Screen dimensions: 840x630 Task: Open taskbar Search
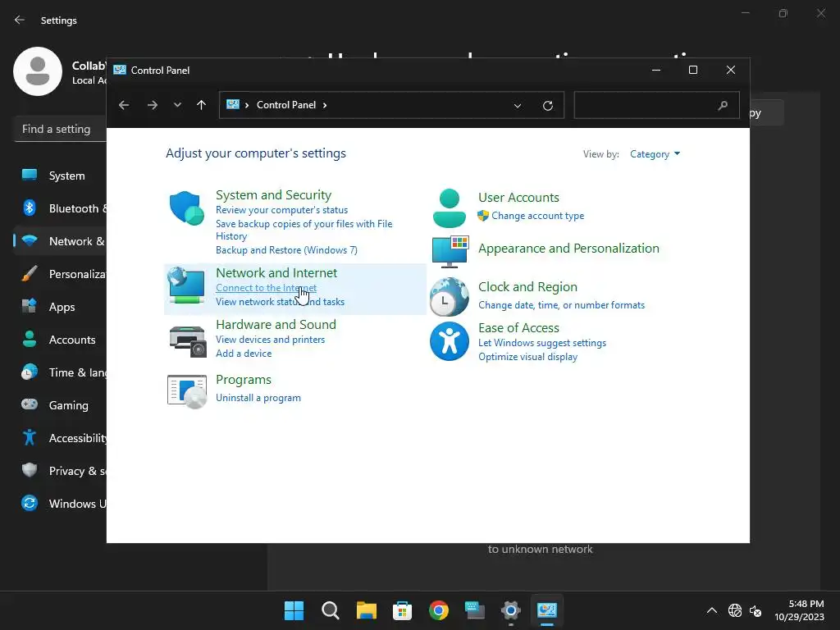pyautogui.click(x=330, y=610)
